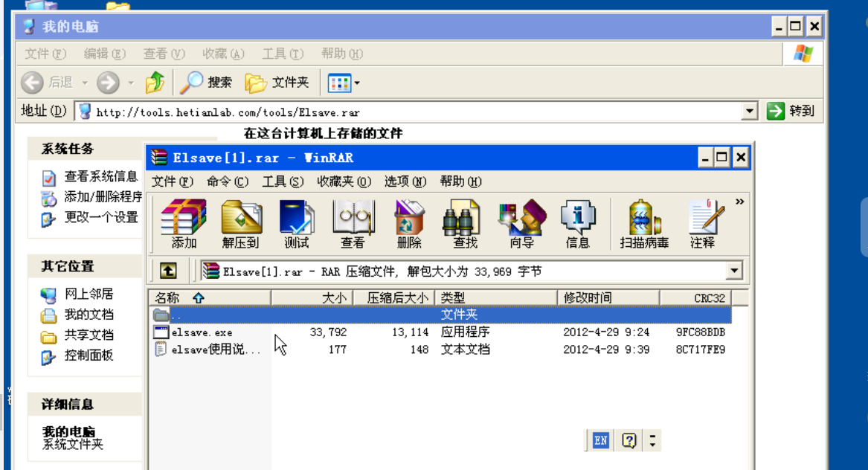The width and height of the screenshot is (868, 470).
Task: Click the elsave使用说 text document icon
Action: (x=161, y=350)
